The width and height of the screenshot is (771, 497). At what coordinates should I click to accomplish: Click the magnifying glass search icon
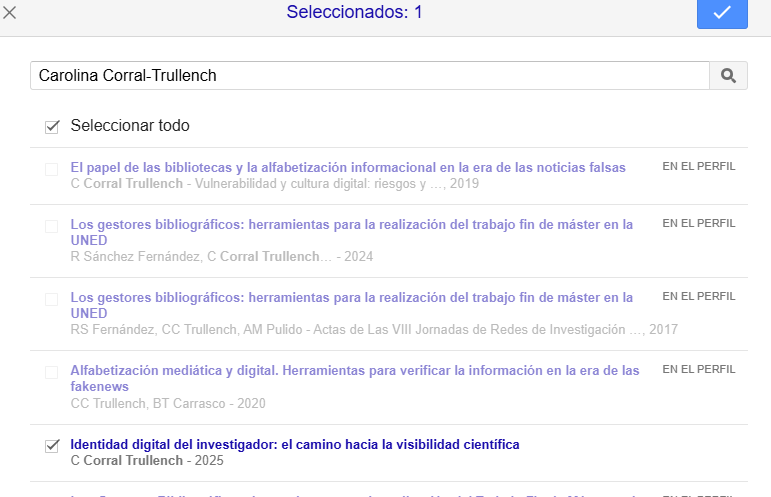[728, 75]
